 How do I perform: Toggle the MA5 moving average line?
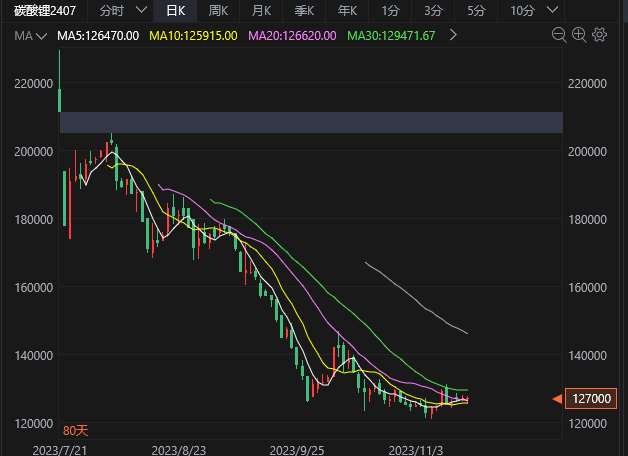98,35
